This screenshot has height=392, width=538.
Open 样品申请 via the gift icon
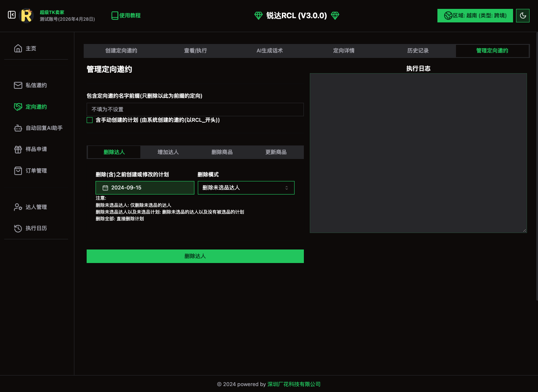pyautogui.click(x=18, y=149)
